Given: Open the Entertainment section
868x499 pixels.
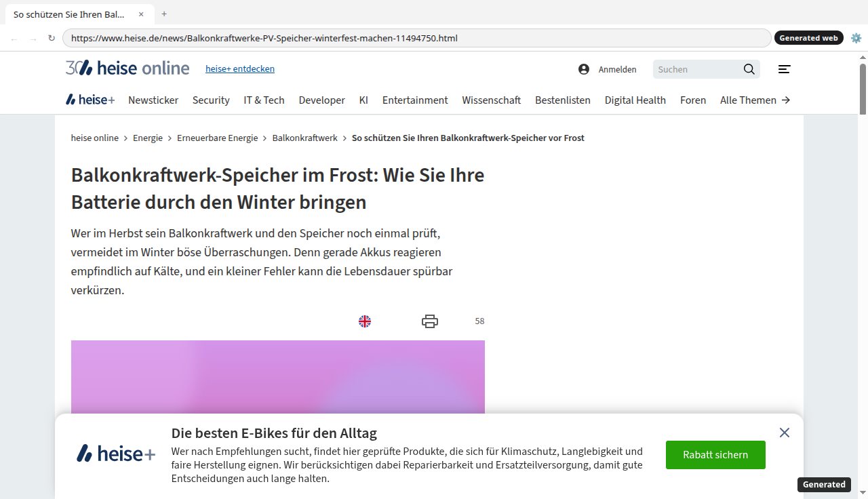Looking at the screenshot, I should [x=415, y=100].
